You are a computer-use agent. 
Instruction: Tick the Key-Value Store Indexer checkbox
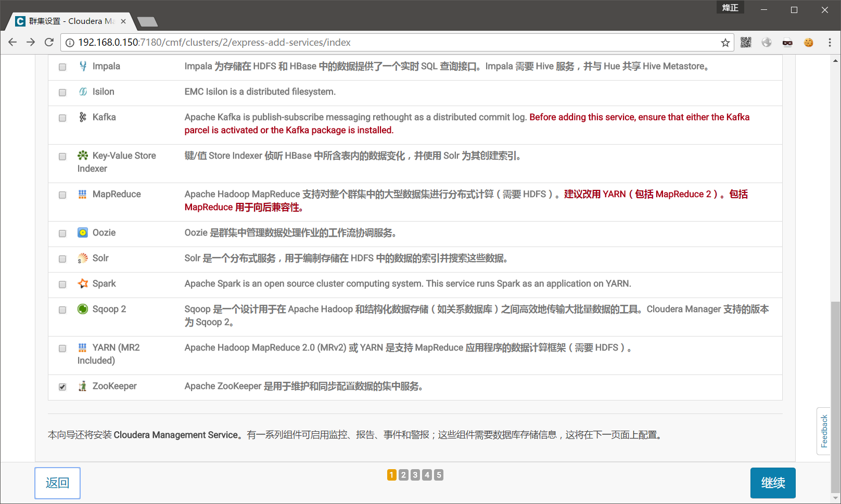62,157
